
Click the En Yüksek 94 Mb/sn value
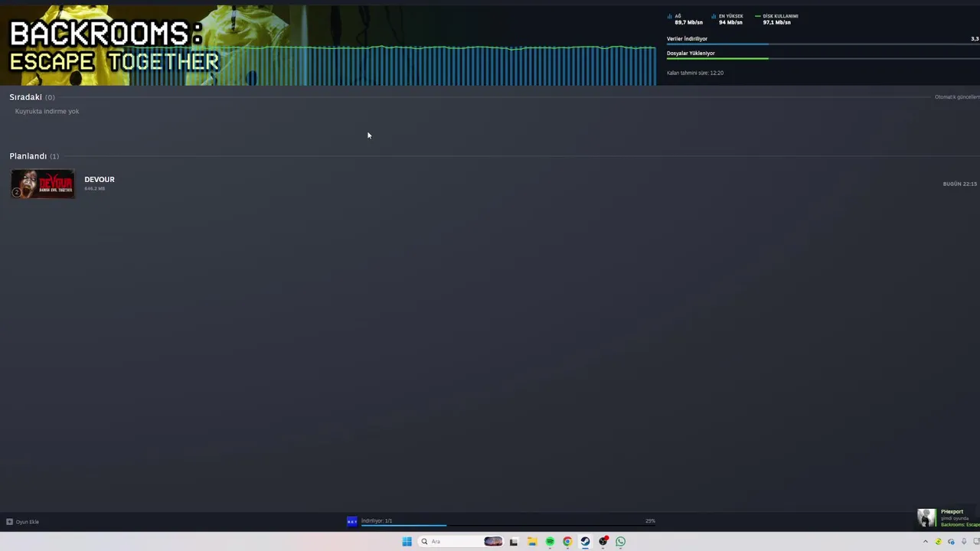pyautogui.click(x=730, y=22)
